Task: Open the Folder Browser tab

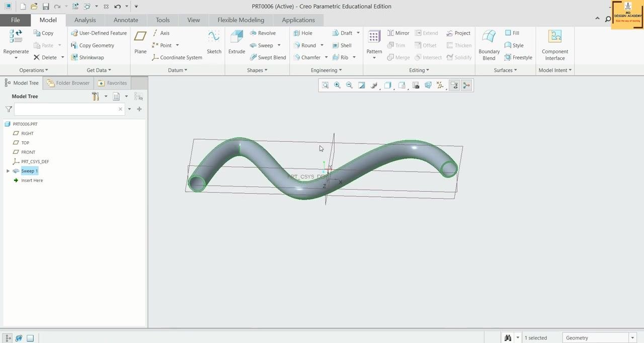Action: click(68, 83)
